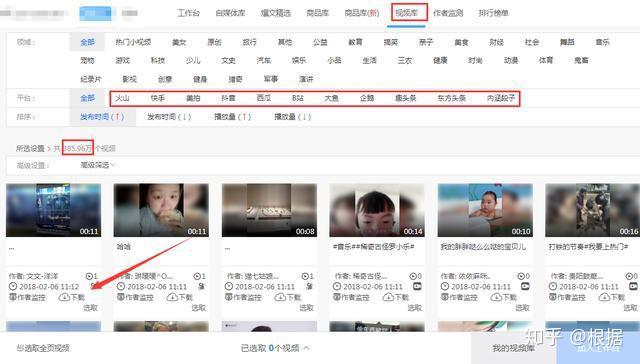Expand the 高级筛选 dropdown

click(98, 165)
